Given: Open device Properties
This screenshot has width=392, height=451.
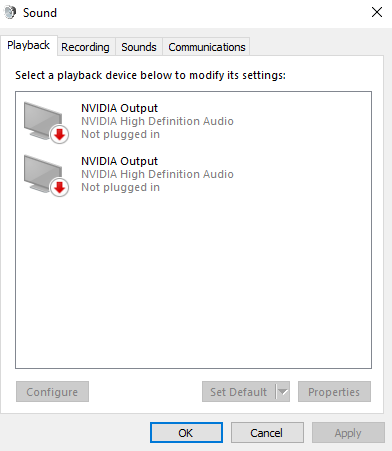Looking at the screenshot, I should 334,392.
